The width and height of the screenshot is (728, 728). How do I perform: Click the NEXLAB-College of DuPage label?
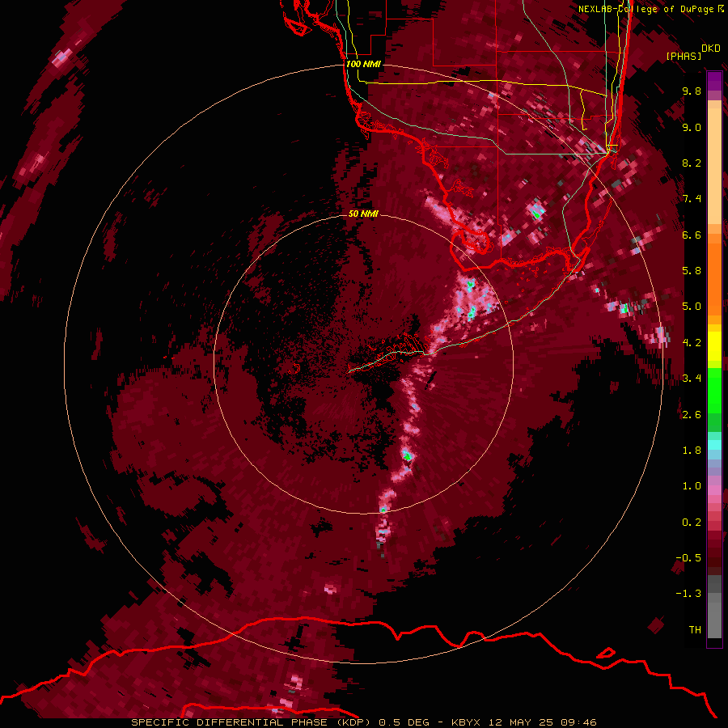645,9
